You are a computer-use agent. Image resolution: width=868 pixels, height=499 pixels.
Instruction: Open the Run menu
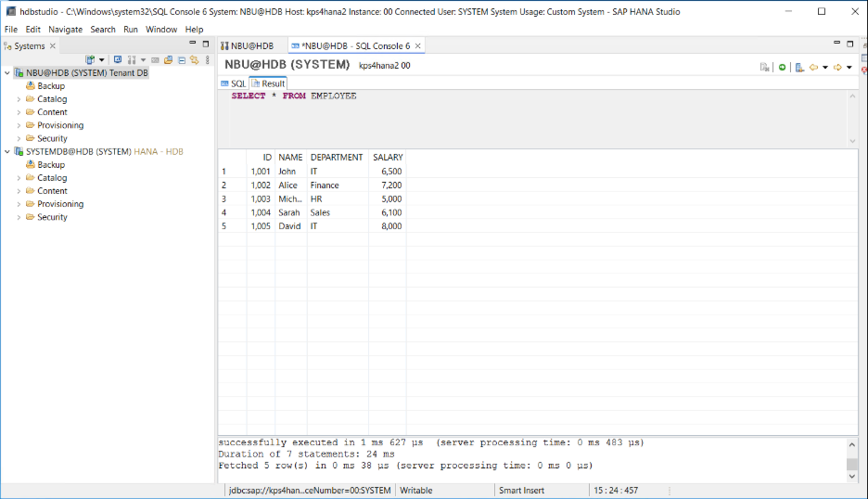click(x=131, y=30)
